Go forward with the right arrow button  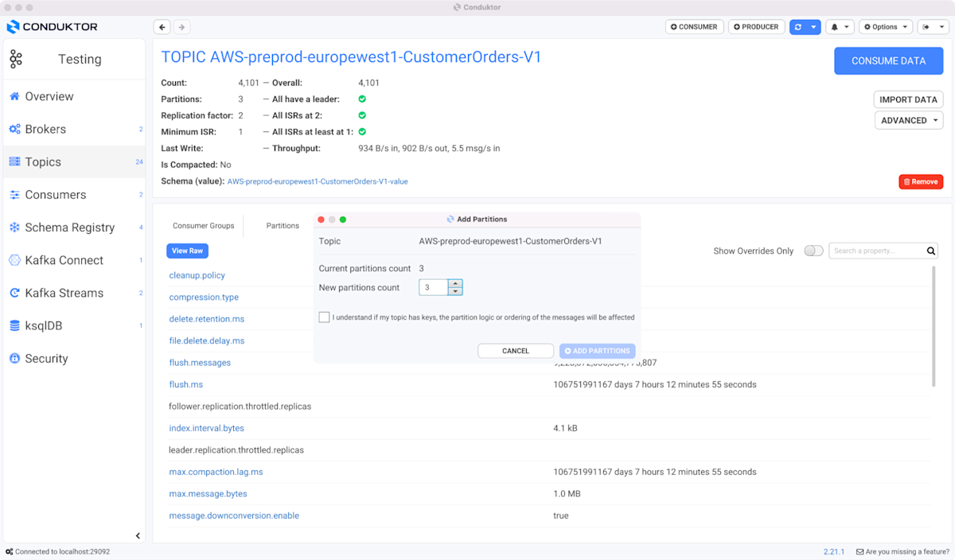tap(181, 27)
